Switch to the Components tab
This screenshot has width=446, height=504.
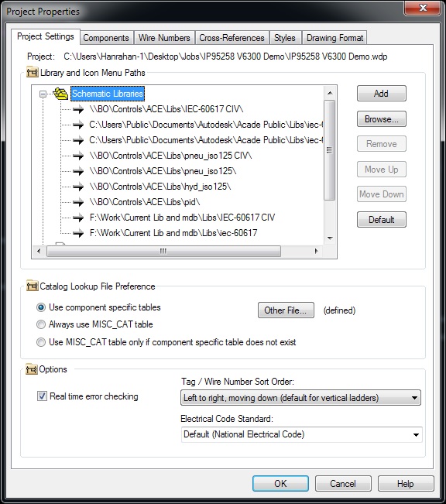pos(106,38)
